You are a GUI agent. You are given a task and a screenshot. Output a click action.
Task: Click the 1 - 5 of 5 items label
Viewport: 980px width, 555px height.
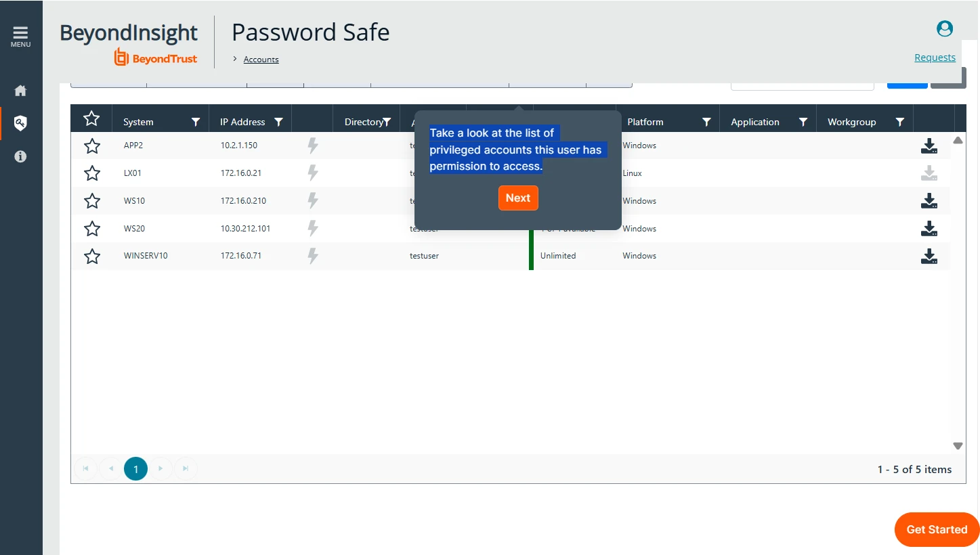[914, 469]
